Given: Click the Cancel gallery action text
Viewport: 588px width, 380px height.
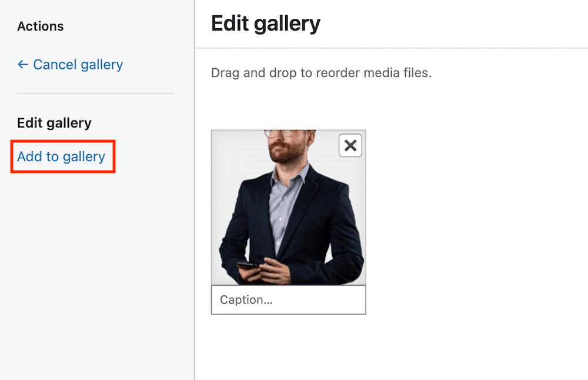Looking at the screenshot, I should click(78, 65).
